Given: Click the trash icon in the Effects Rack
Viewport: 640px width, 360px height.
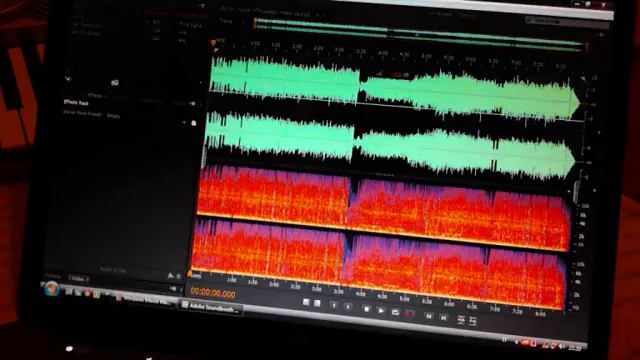Looking at the screenshot, I should (x=194, y=123).
